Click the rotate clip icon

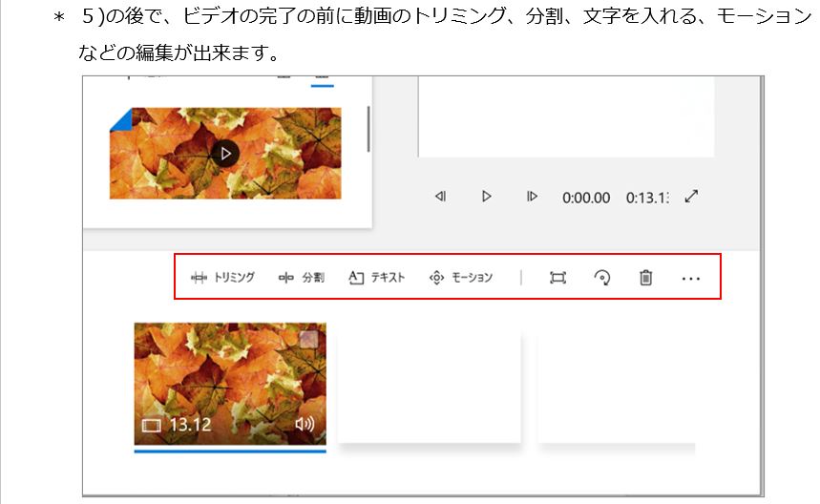click(x=602, y=278)
